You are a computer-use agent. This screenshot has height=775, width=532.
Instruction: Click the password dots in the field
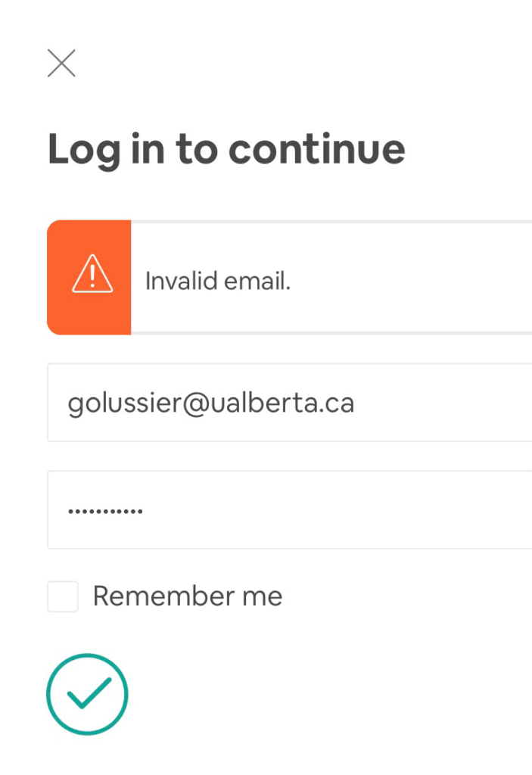tap(105, 511)
